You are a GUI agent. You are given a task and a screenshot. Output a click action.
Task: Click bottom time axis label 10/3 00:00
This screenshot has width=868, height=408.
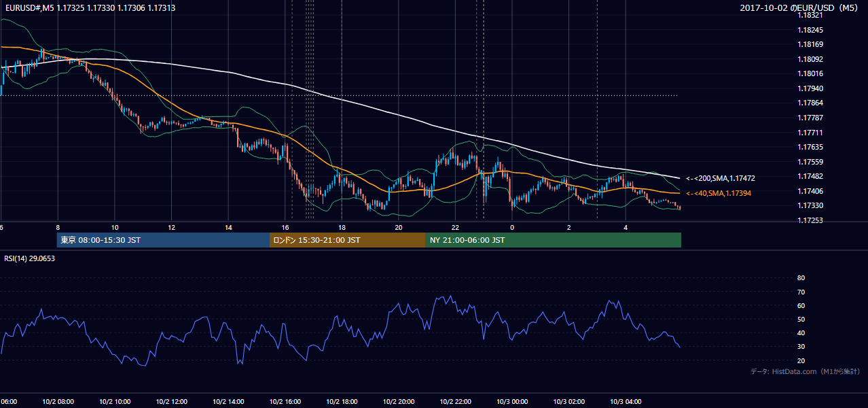coord(513,402)
